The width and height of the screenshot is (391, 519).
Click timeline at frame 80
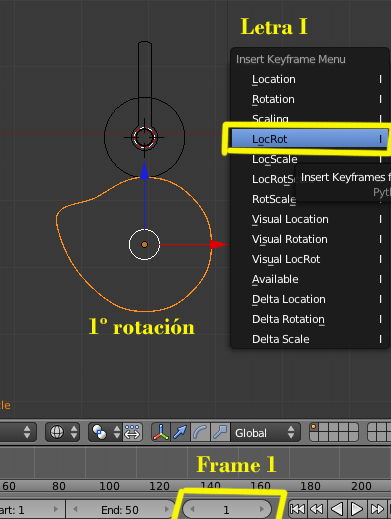[x=59, y=486]
